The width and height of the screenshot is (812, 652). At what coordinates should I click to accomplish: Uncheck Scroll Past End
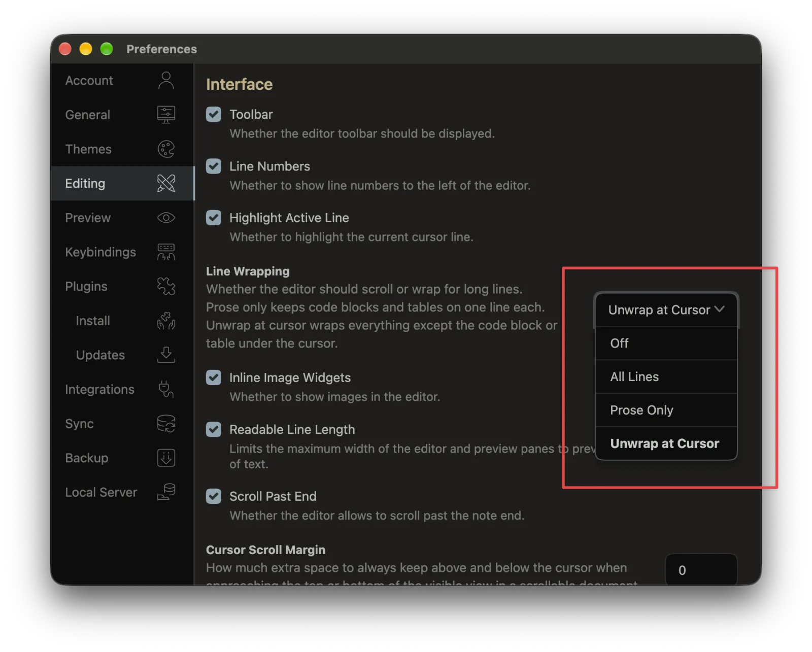tap(214, 496)
